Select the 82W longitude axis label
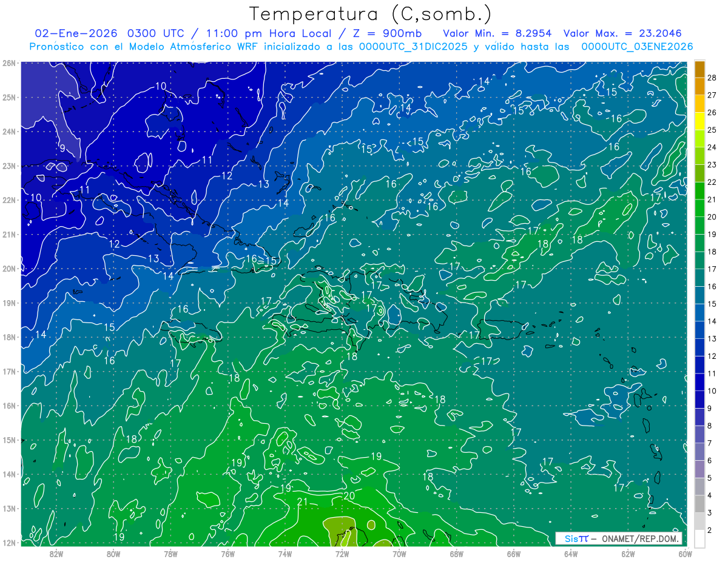 click(x=56, y=554)
